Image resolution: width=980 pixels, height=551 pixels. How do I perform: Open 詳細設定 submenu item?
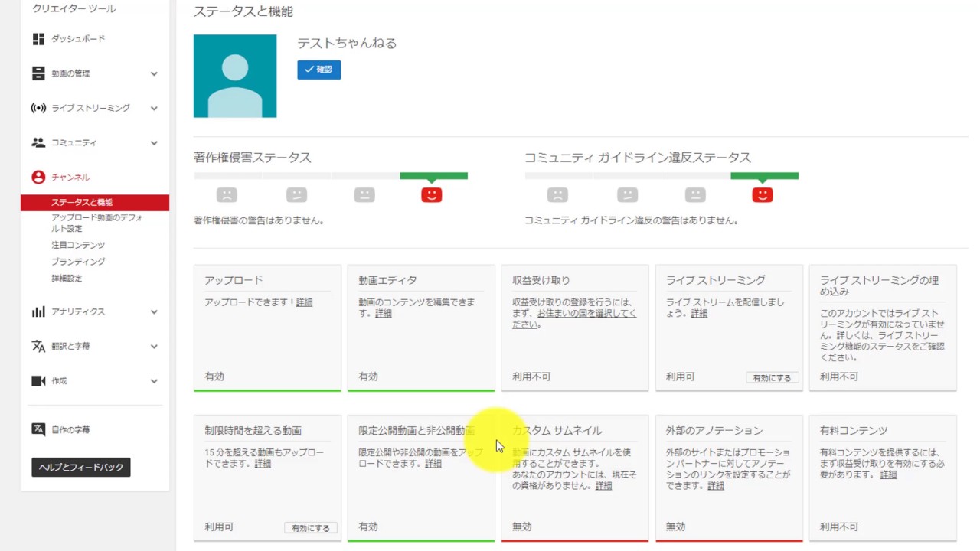(x=67, y=279)
